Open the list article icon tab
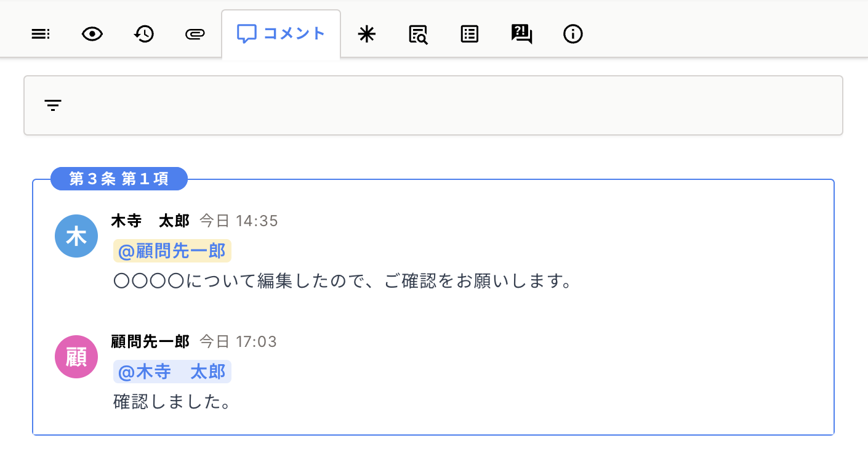Viewport: 868px width, 472px height. [x=470, y=34]
